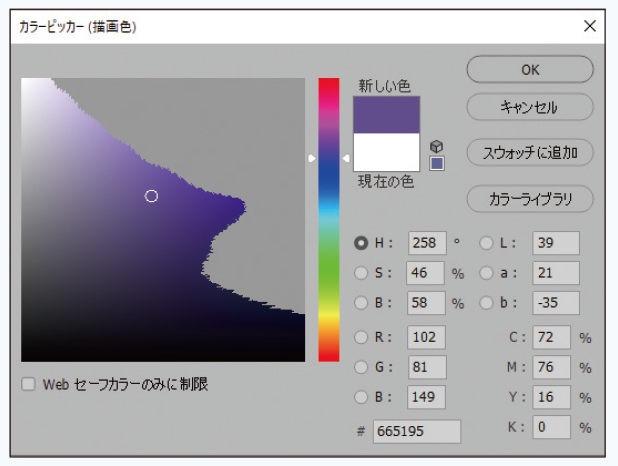Click the hex color code field
The height and width of the screenshot is (466, 618).
416,431
